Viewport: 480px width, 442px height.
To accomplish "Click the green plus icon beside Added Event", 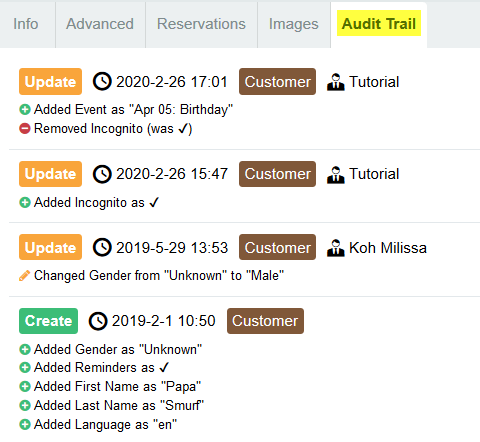I will coord(25,109).
